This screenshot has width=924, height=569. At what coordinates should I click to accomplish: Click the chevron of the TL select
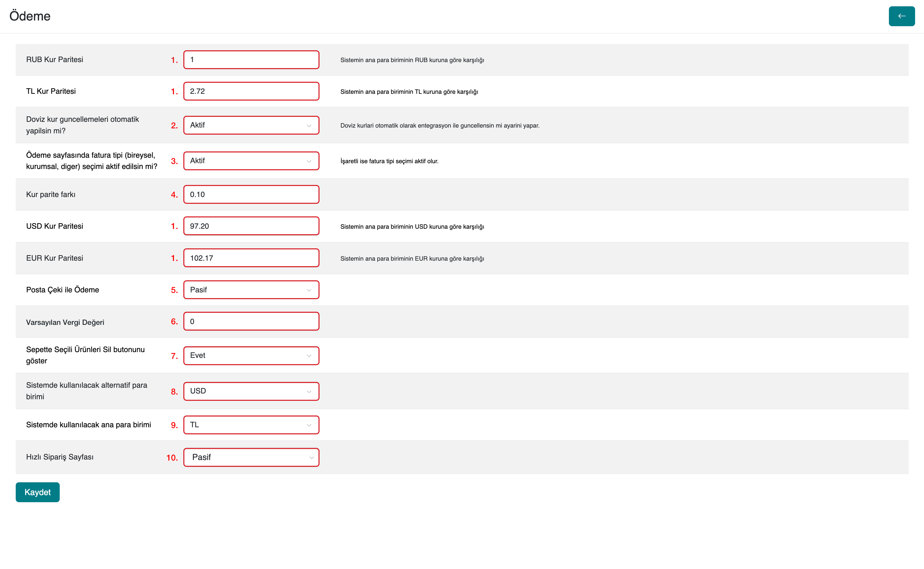(x=309, y=425)
